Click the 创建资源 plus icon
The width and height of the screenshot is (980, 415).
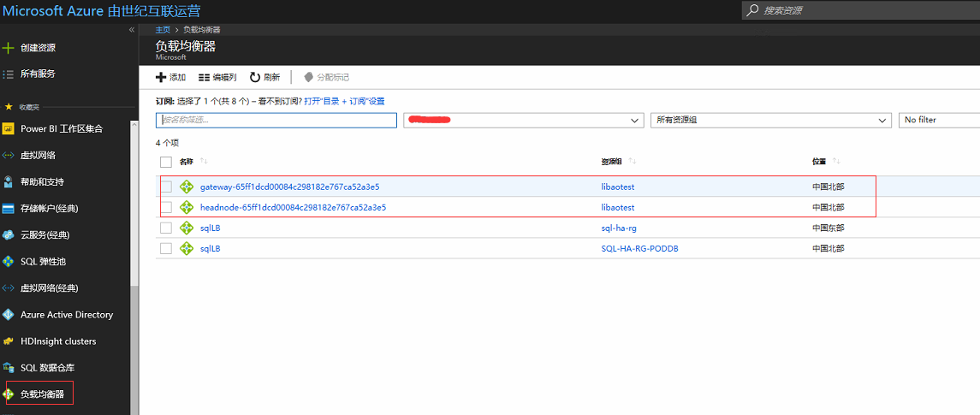click(9, 48)
